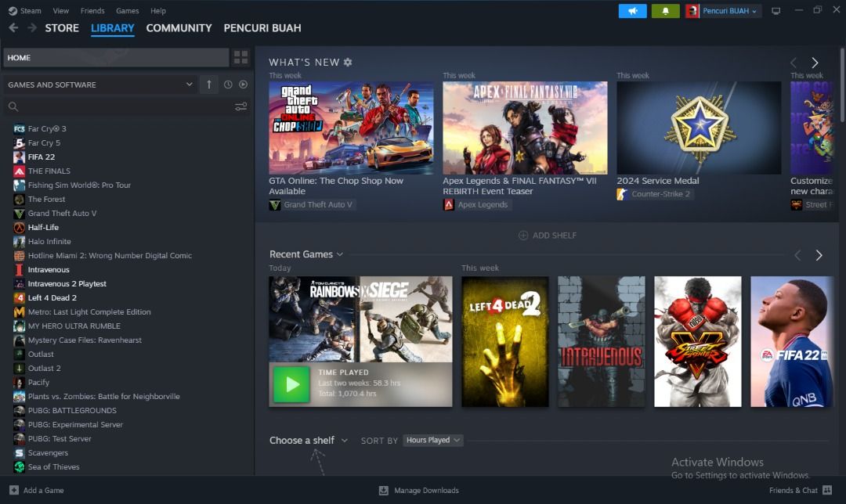Open the Help menu
The image size is (846, 504).
point(158,11)
